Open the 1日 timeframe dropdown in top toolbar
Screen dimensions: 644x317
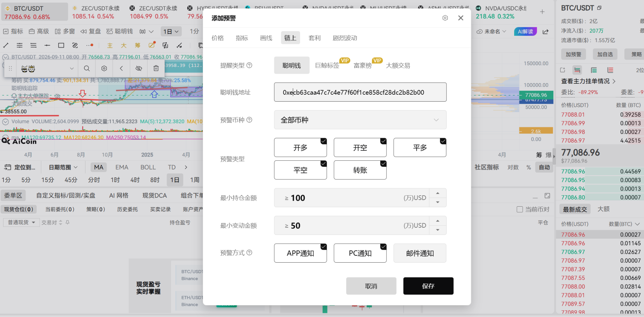pyautogui.click(x=171, y=31)
